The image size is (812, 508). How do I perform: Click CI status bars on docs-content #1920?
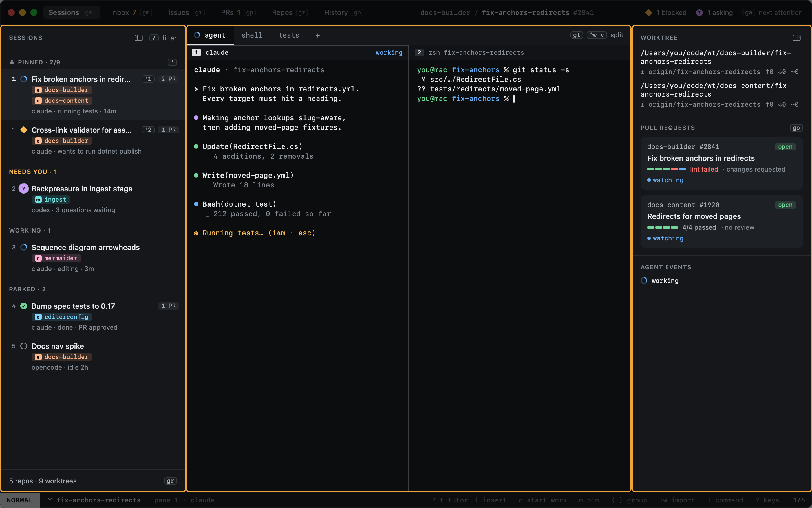click(x=662, y=227)
